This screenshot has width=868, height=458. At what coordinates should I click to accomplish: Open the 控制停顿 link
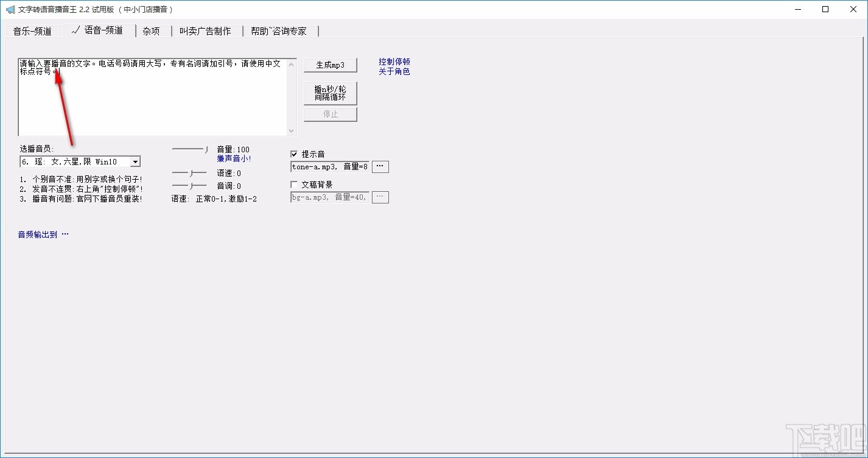pos(394,61)
